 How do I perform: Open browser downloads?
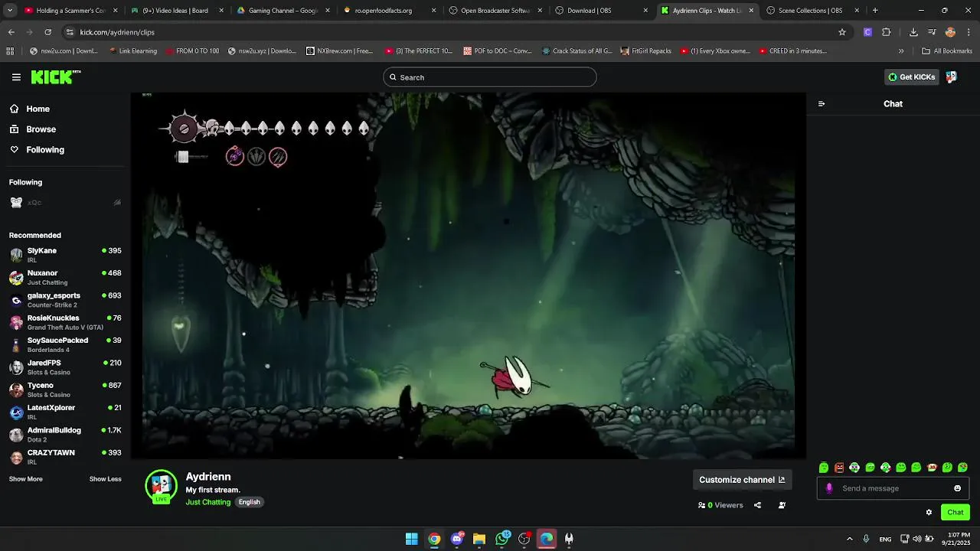point(913,32)
